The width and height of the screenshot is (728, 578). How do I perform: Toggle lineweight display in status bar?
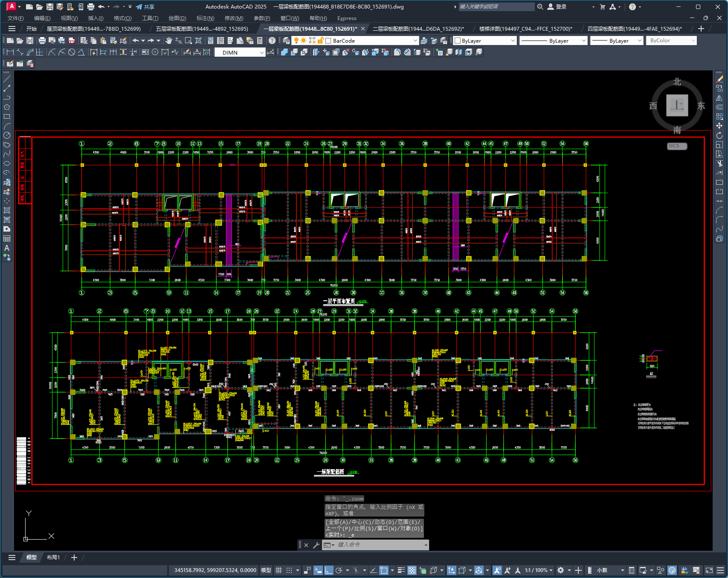click(x=401, y=570)
